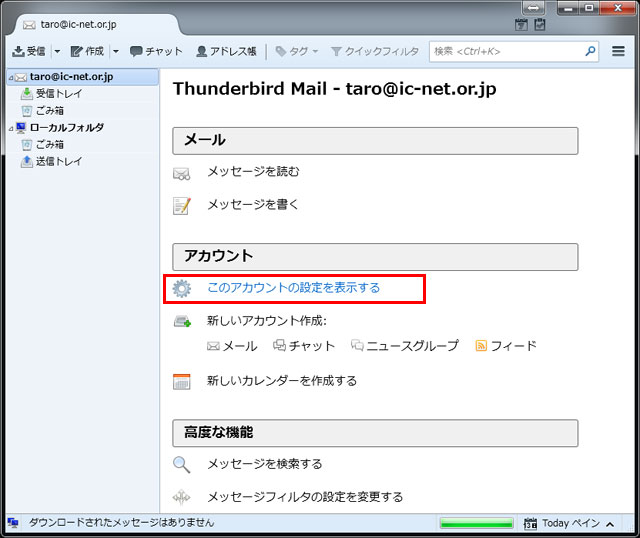Click the 受信 (Get Messages) toolbar button
Viewport: 640px width, 538px height.
point(28,51)
